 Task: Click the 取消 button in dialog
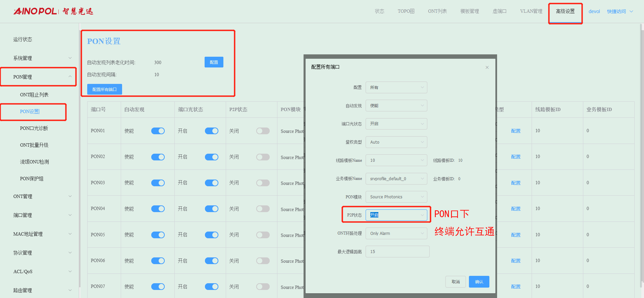(455, 282)
